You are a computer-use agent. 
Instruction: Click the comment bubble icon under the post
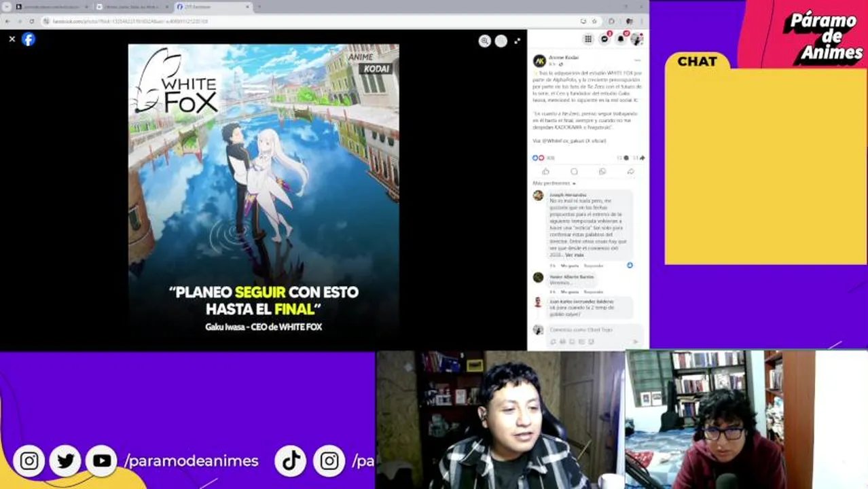(574, 171)
